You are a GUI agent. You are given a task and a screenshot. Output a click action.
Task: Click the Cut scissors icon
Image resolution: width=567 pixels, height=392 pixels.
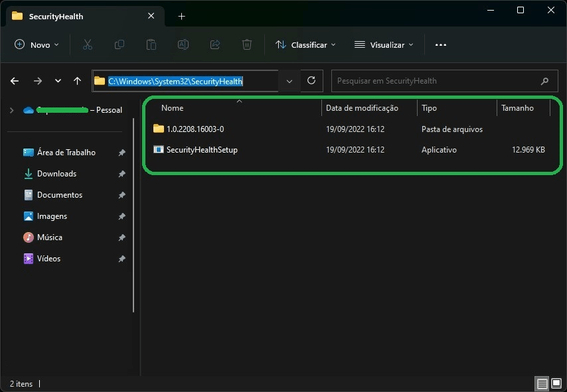click(88, 45)
